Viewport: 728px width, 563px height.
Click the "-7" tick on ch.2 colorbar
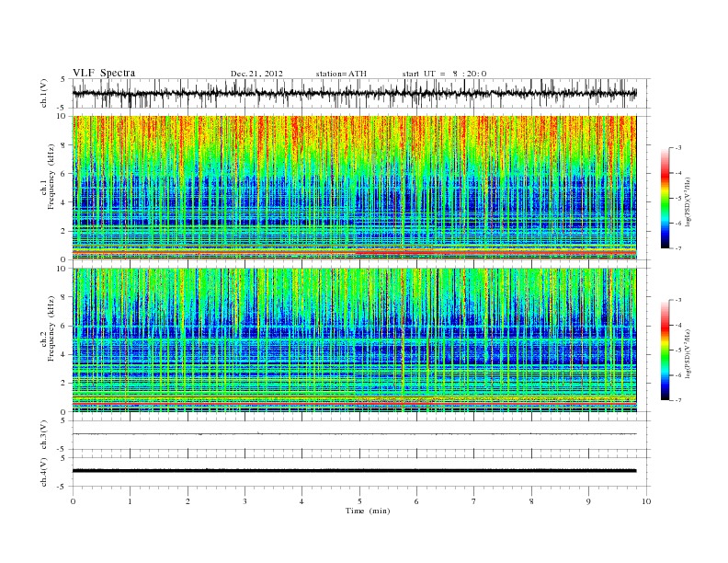[x=678, y=400]
